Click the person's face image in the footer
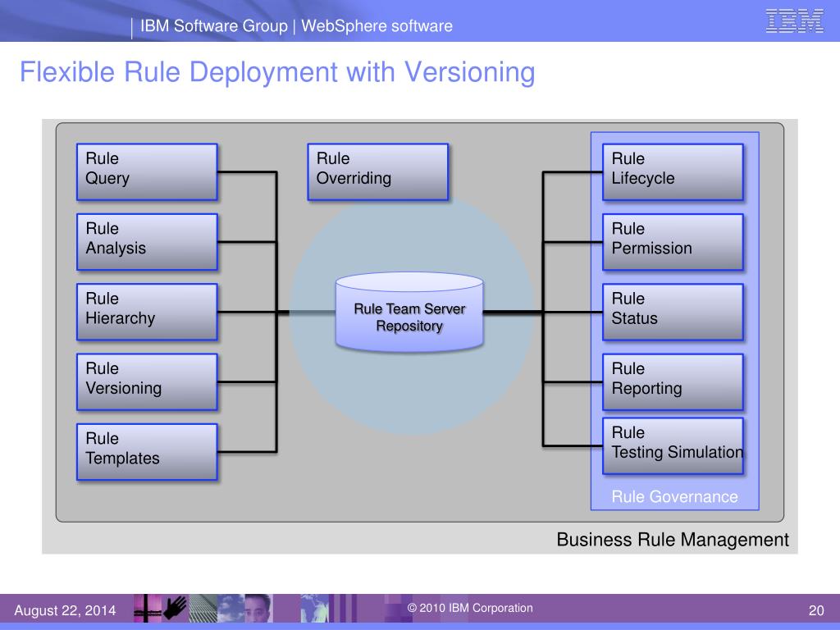840x630 pixels. click(x=258, y=608)
